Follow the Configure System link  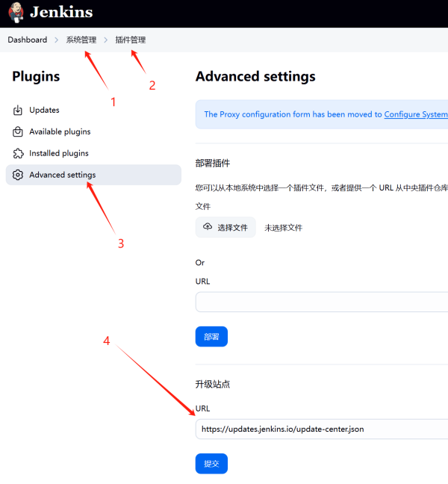[x=416, y=114]
